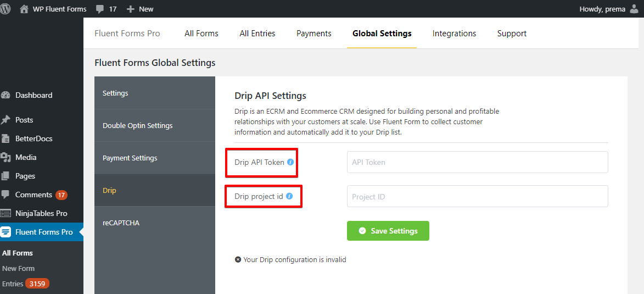Screen dimensions: 644x294
Task: Click New in the admin bar
Action: (146, 9)
